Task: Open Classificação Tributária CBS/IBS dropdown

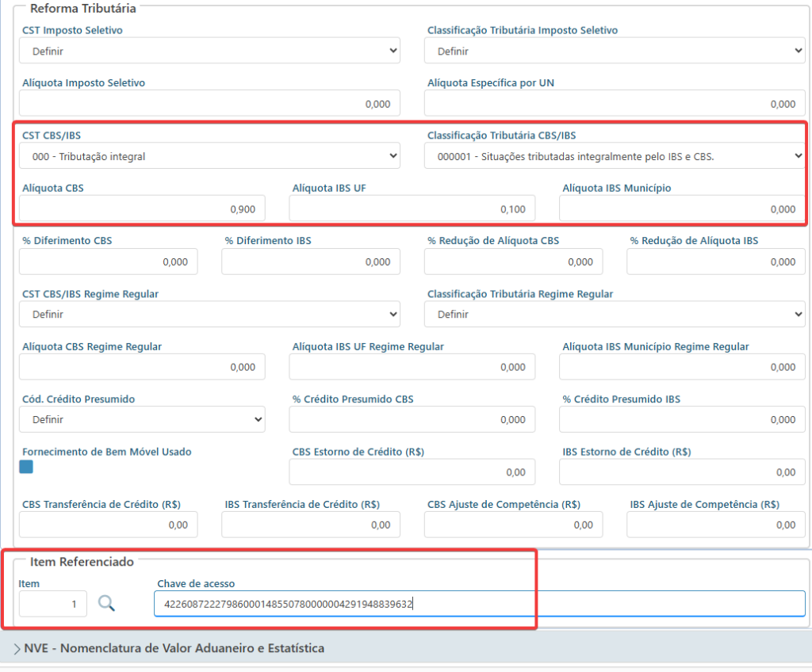Action: (x=615, y=156)
